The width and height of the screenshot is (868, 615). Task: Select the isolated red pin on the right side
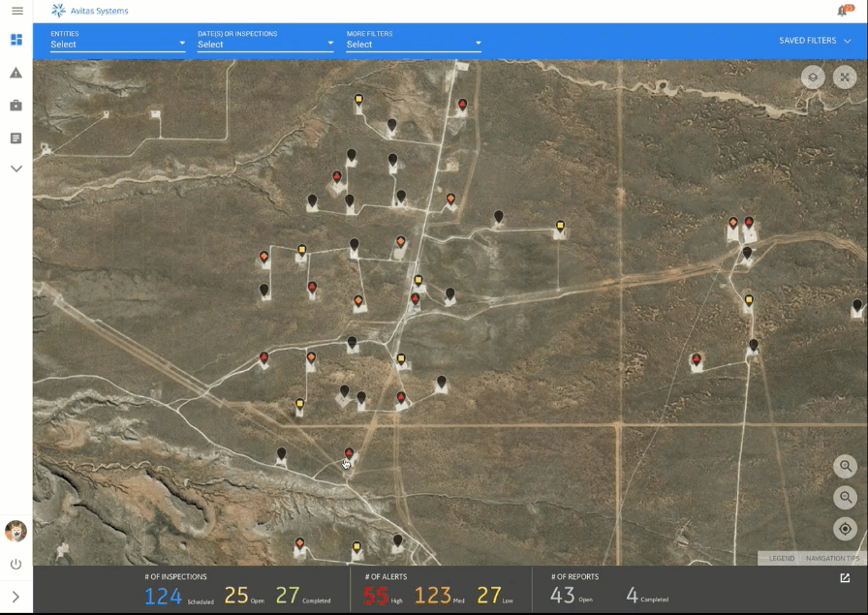(x=697, y=360)
